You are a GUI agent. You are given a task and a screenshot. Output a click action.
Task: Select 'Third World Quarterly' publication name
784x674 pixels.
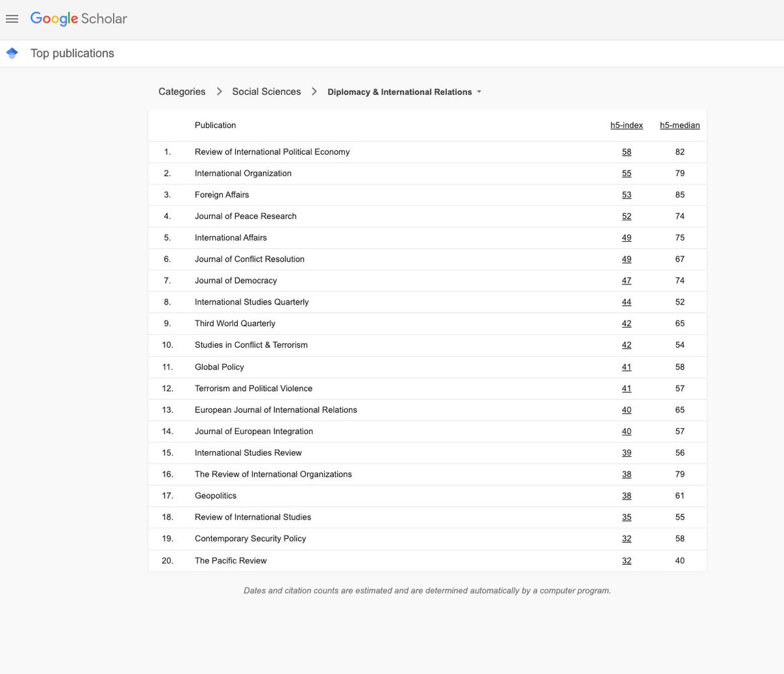(235, 324)
